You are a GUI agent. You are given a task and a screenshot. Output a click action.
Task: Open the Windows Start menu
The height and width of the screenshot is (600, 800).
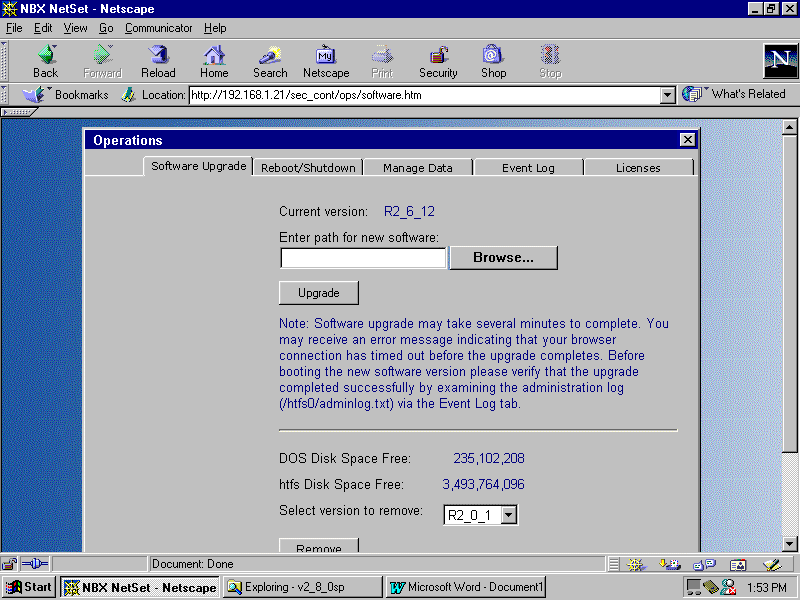tap(29, 587)
